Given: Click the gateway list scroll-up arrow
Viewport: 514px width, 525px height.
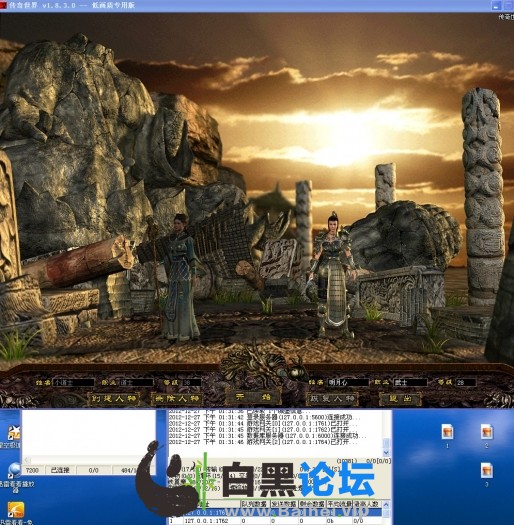Looking at the screenshot, I should (386, 504).
